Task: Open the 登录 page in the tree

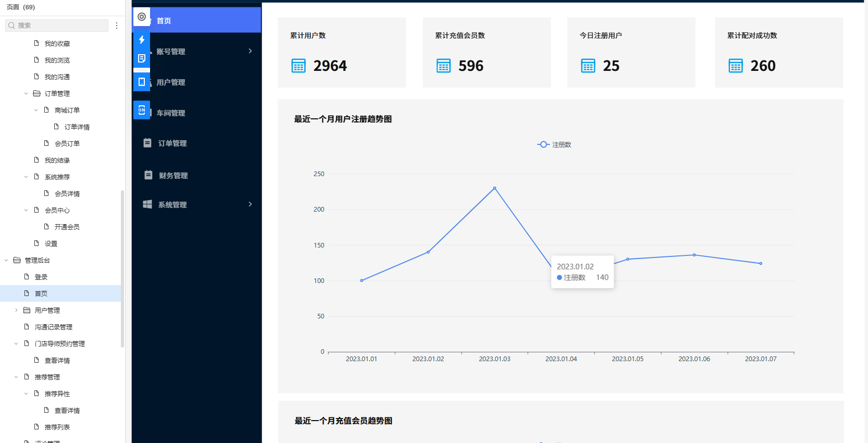Action: (41, 277)
